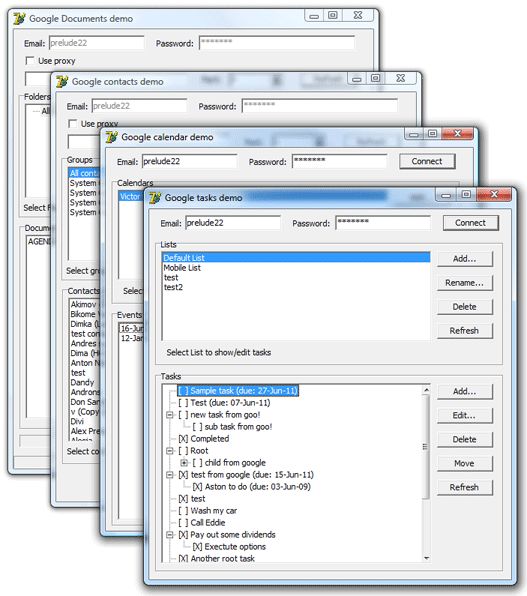Select 'Another root task' item
Viewport: 527px width, 596px height.
coord(217,558)
